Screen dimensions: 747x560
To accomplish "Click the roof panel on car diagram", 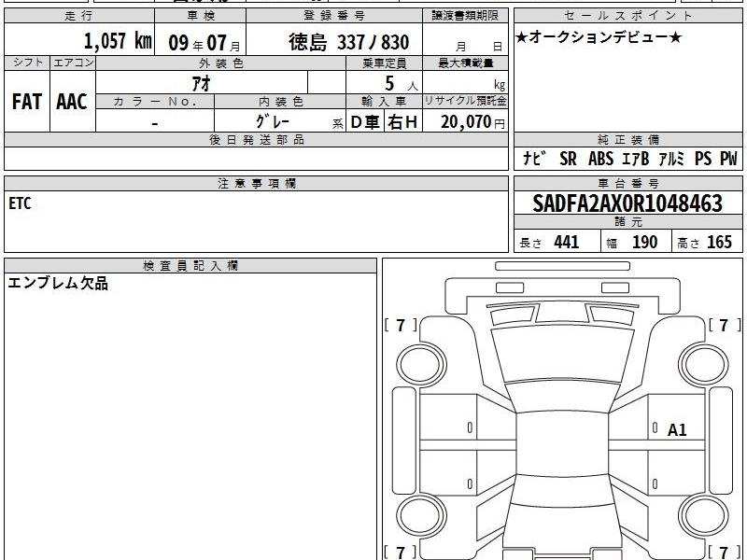I will [562, 444].
